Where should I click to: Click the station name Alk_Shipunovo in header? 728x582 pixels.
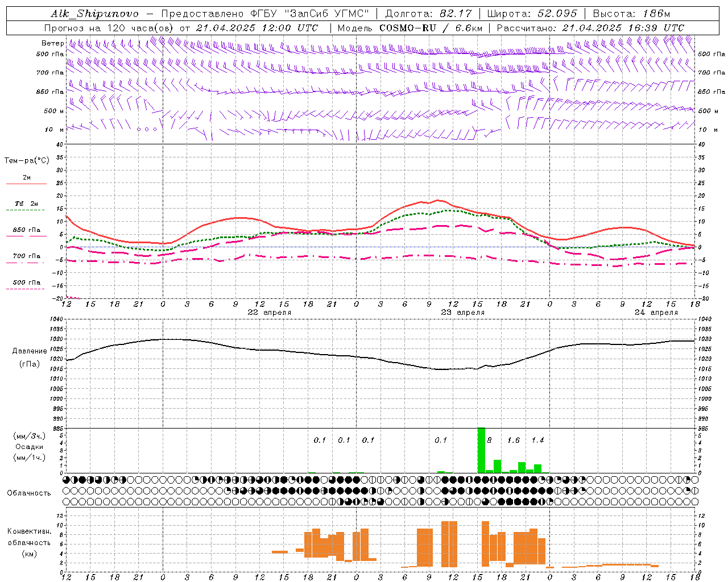[x=94, y=14]
